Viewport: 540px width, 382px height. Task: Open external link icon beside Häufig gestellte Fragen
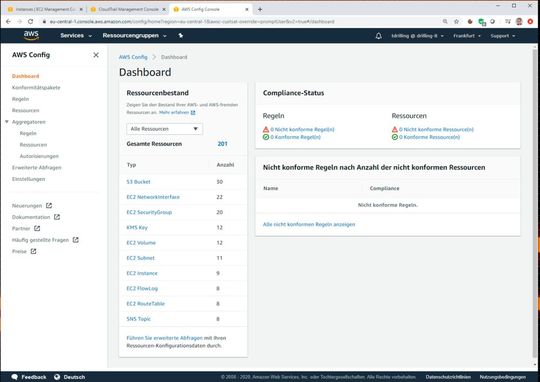click(75, 240)
